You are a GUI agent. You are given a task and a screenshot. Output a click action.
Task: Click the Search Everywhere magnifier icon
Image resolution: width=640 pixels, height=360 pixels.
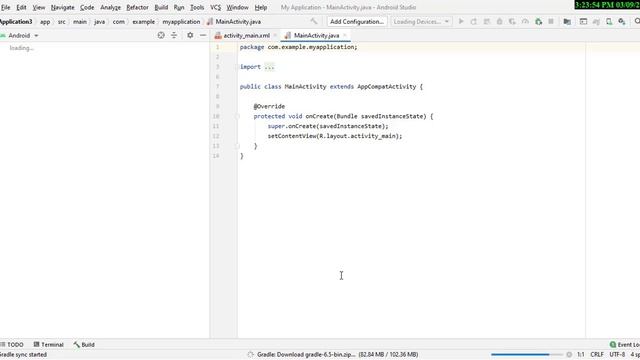pos(637,21)
